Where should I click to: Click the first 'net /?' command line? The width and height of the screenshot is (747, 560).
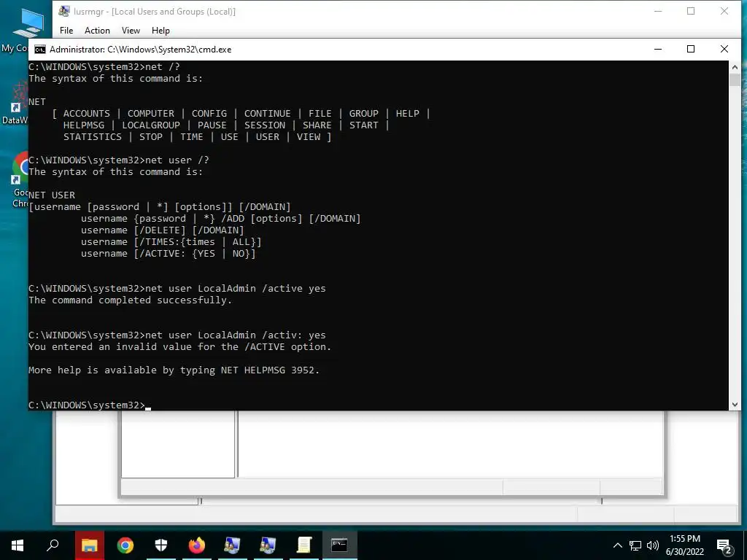point(104,66)
